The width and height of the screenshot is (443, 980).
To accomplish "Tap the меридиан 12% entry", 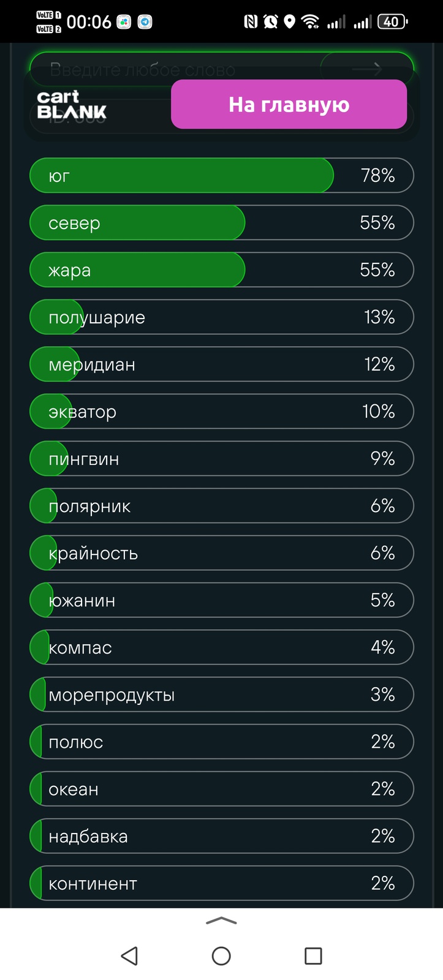I will 222,364.
